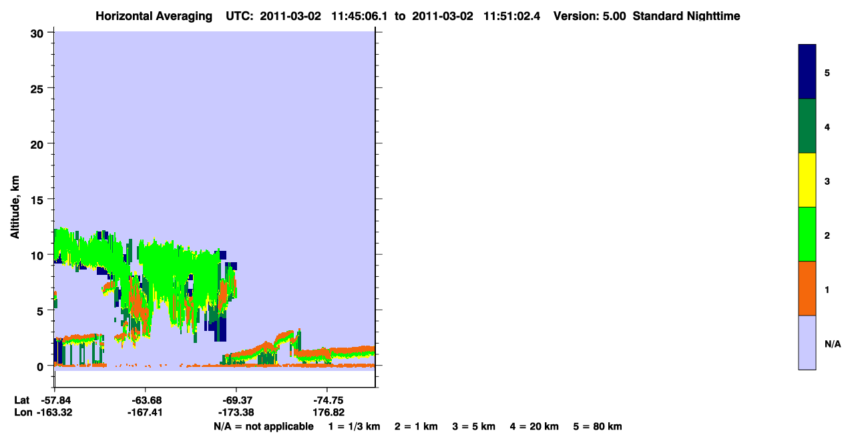Click the lavender N/A colorbar segment
The image size is (868, 445).
pos(807,342)
